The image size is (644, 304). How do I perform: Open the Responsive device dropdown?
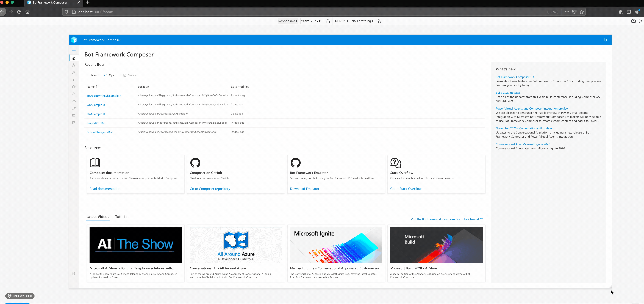(x=288, y=21)
